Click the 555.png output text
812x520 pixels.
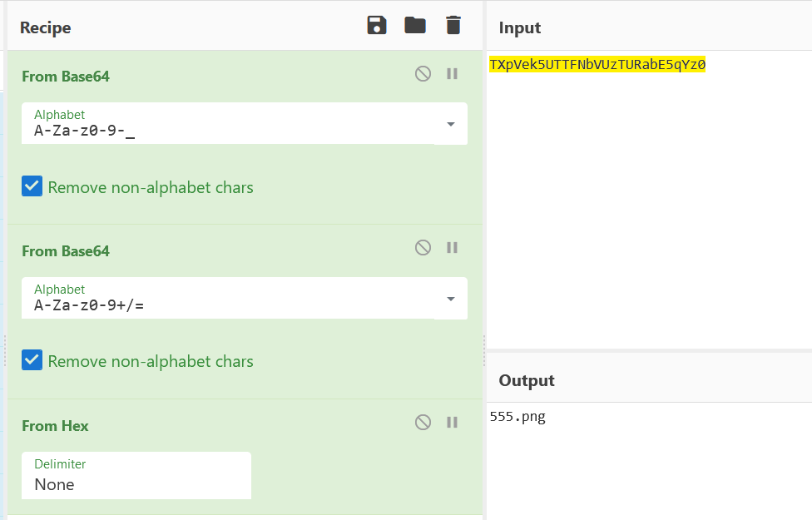517,417
